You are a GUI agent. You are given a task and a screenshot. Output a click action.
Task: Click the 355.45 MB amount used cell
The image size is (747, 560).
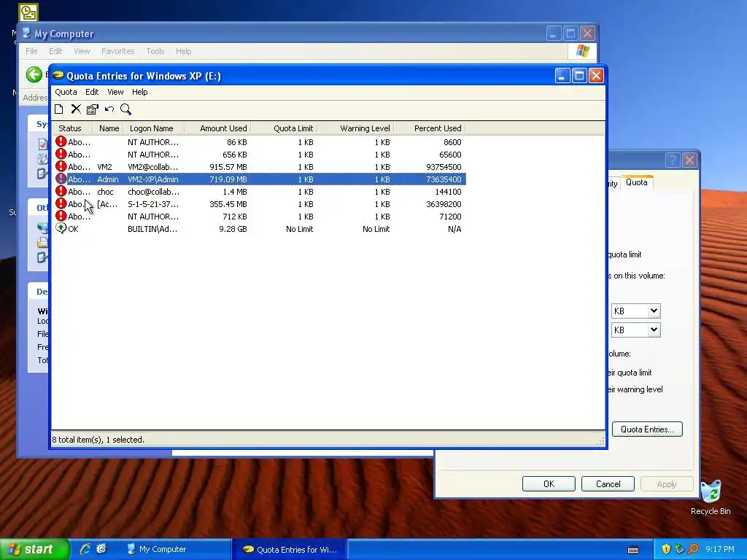tap(228, 204)
